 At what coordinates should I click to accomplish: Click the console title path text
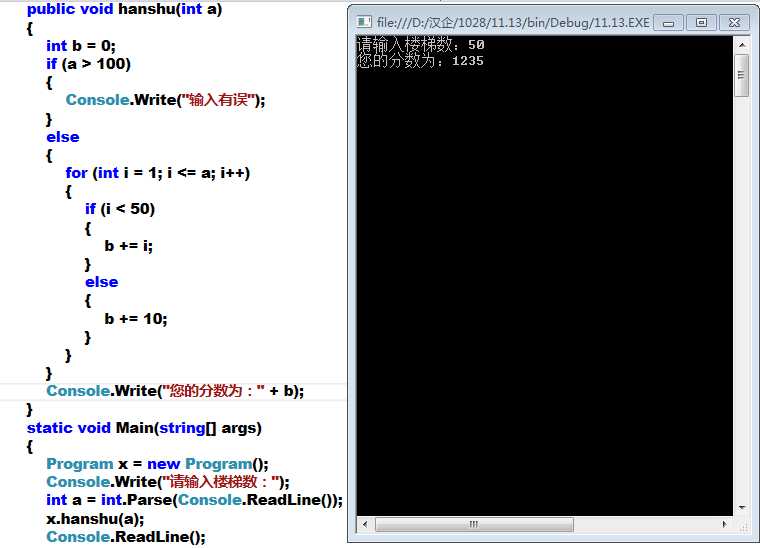(x=513, y=23)
